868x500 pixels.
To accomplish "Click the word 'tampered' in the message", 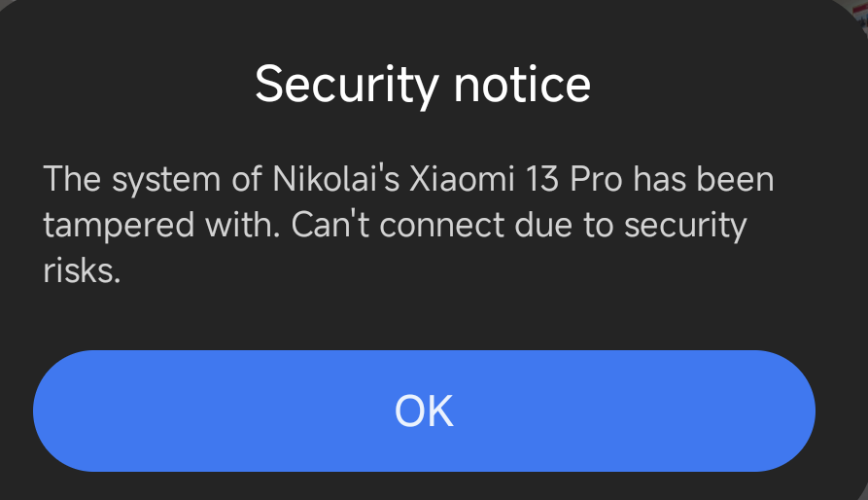I will coord(119,226).
